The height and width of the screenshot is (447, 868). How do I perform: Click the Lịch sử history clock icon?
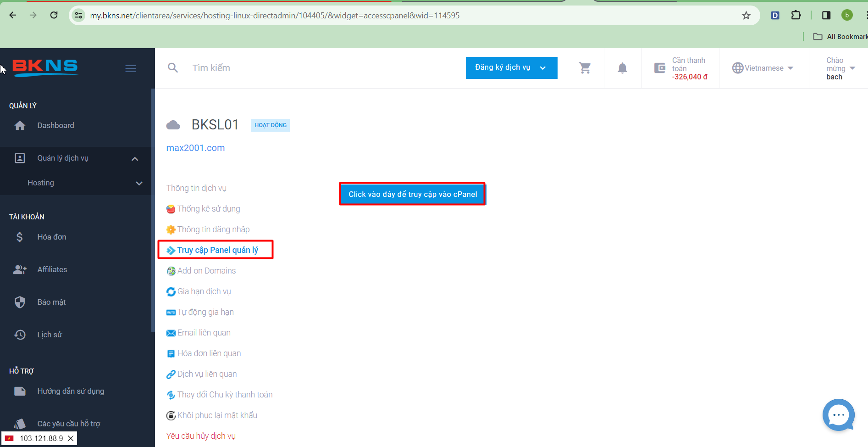pyautogui.click(x=20, y=335)
